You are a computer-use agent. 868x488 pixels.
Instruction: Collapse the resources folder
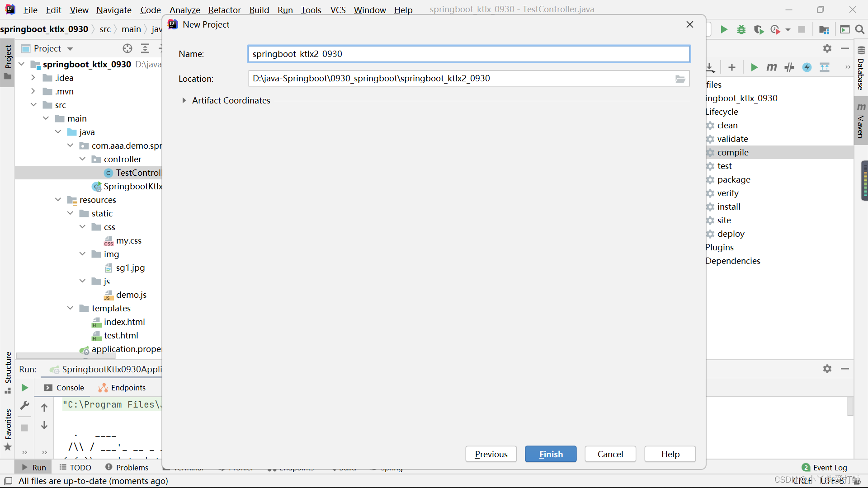(x=58, y=200)
